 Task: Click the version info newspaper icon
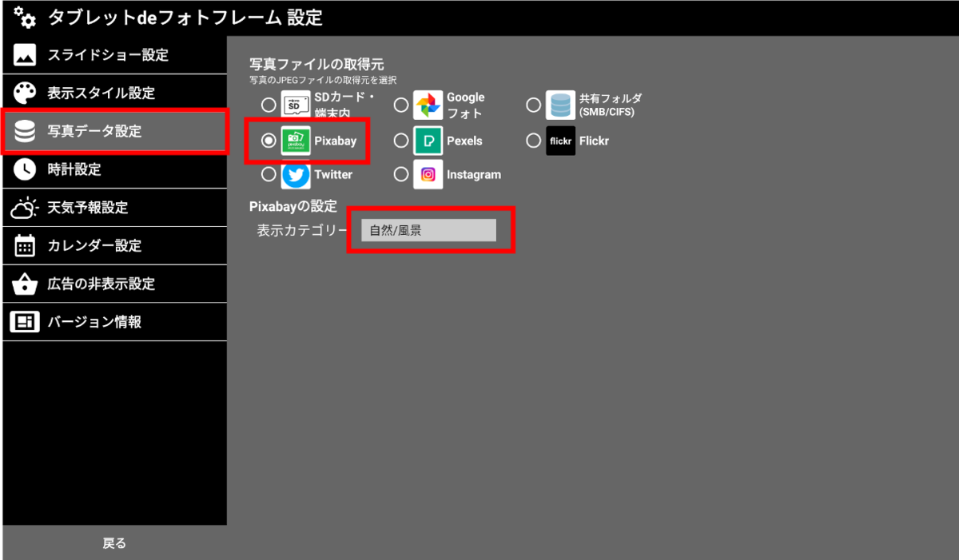(25, 322)
